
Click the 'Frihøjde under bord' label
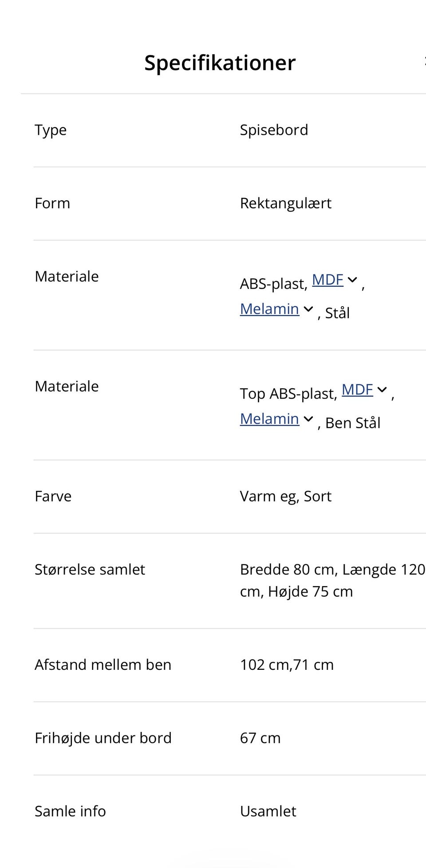coord(103,738)
